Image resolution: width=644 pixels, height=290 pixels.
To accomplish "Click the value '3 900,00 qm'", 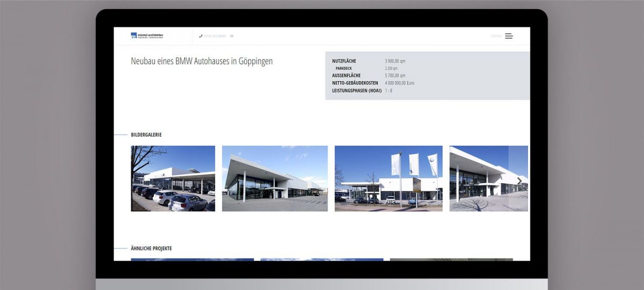I will [395, 61].
